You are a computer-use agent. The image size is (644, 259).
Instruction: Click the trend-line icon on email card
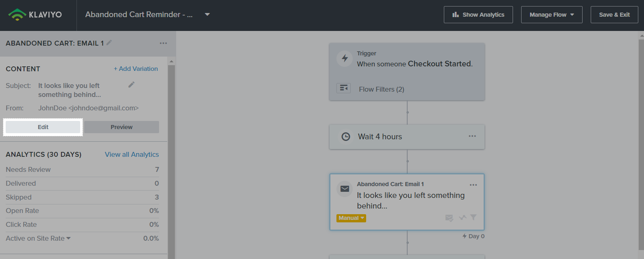coord(463,217)
